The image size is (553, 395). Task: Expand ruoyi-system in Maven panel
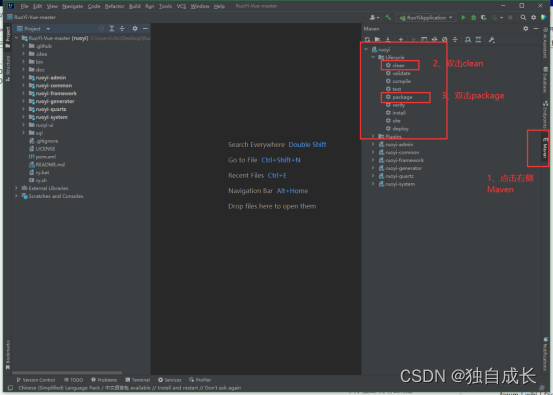(373, 184)
